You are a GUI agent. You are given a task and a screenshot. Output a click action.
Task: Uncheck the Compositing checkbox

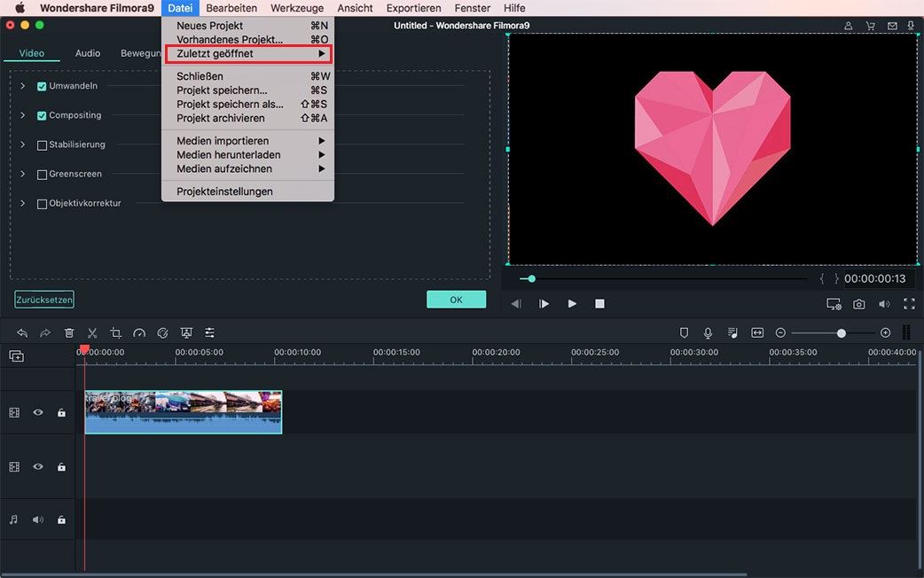point(42,116)
